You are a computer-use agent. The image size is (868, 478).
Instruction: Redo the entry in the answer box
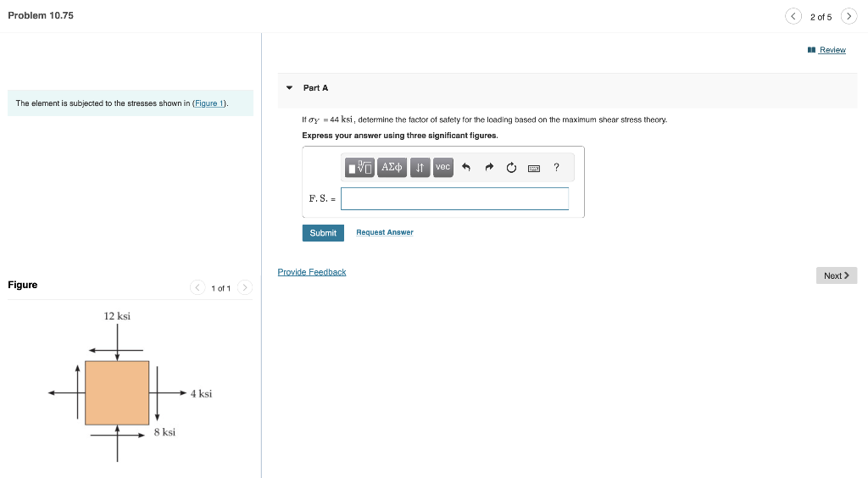pyautogui.click(x=489, y=167)
